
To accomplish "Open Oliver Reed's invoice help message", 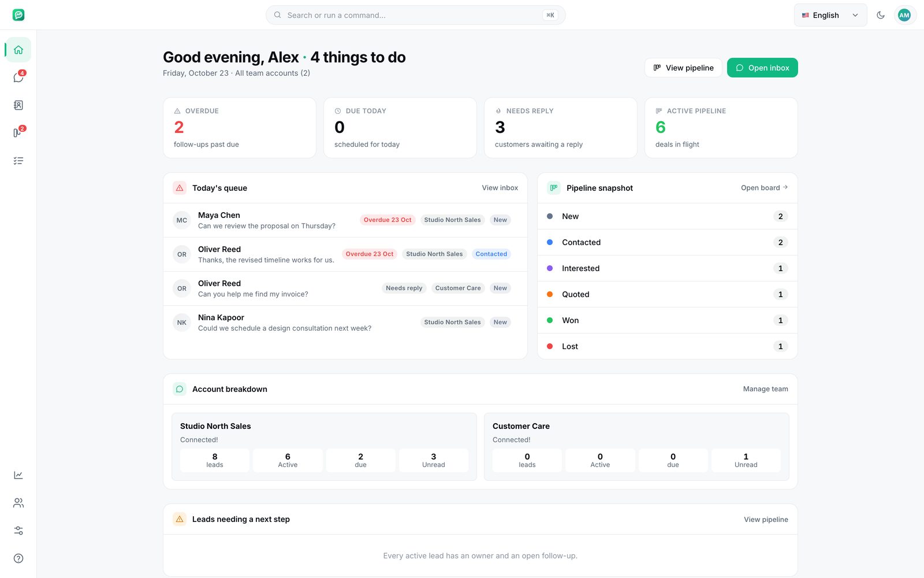I will click(x=345, y=288).
